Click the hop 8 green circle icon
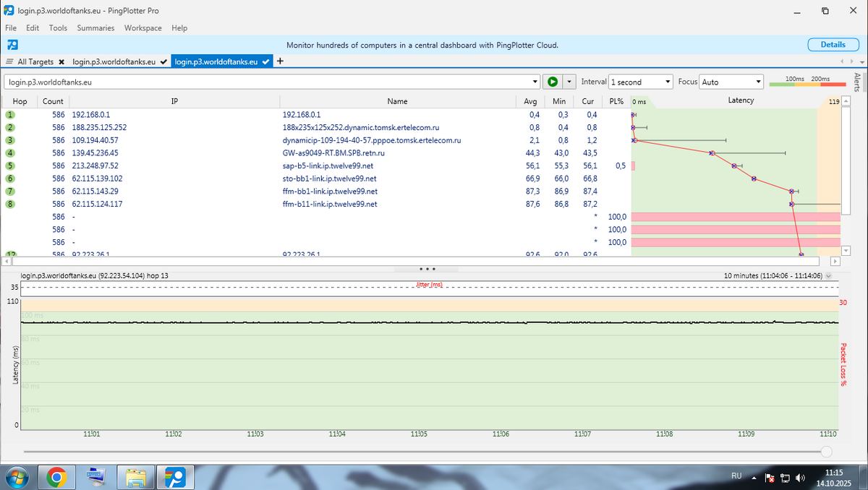Screen dimensions: 868x490 point(11,205)
